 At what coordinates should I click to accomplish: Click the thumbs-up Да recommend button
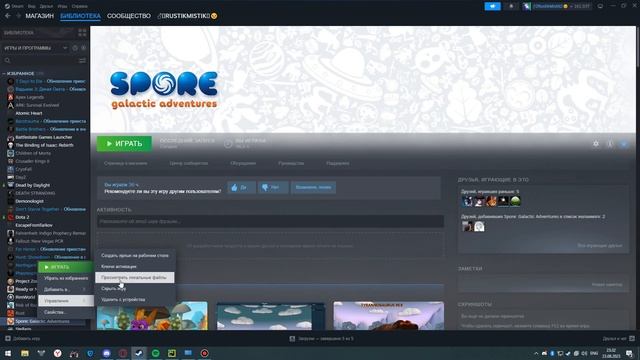point(242,187)
